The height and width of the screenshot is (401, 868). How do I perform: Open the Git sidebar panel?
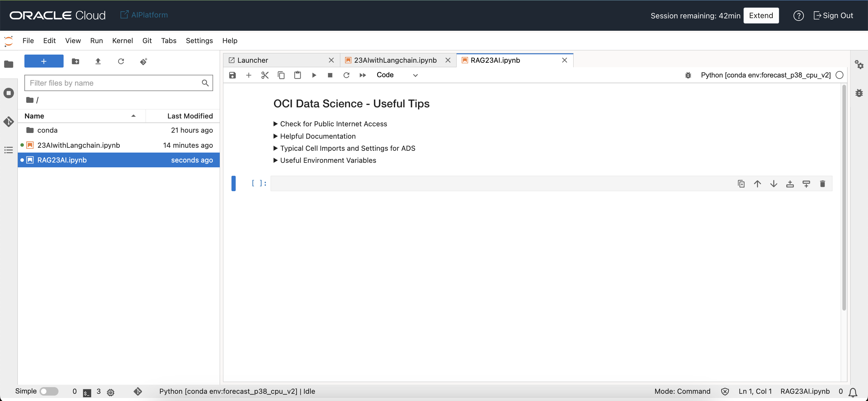[x=9, y=121]
